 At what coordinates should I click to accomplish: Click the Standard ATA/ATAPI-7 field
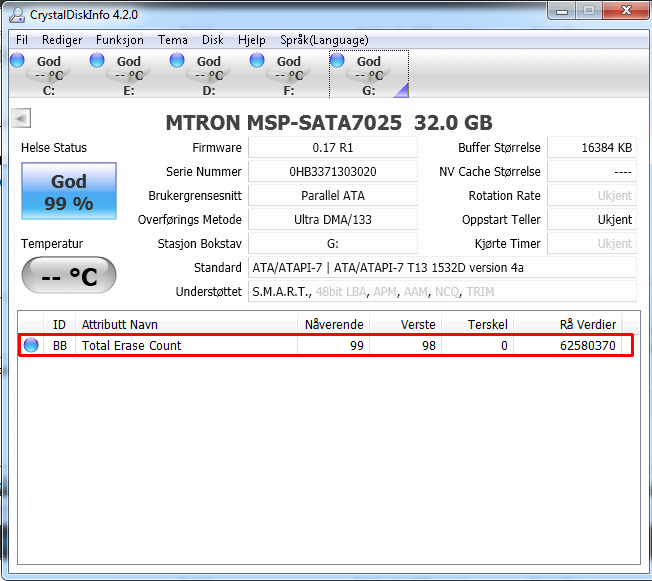point(442,268)
